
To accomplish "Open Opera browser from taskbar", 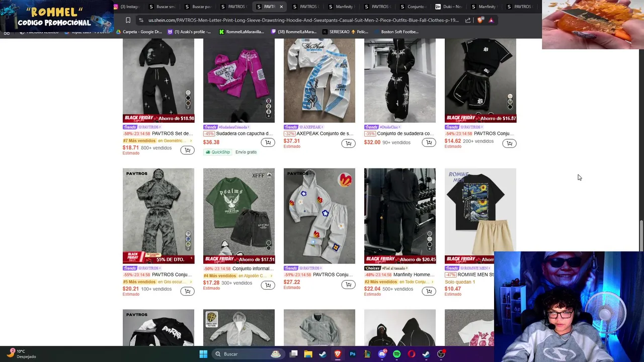I will point(412,354).
